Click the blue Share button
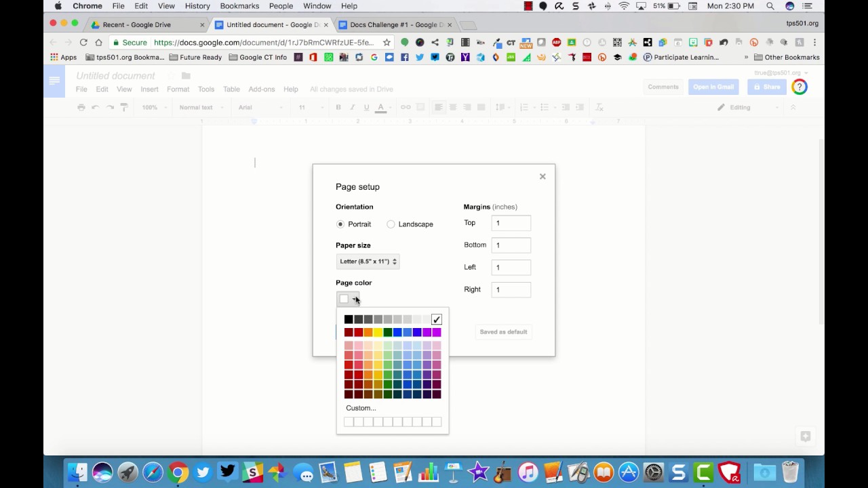Screen dimensions: 868x488 (x=768, y=87)
